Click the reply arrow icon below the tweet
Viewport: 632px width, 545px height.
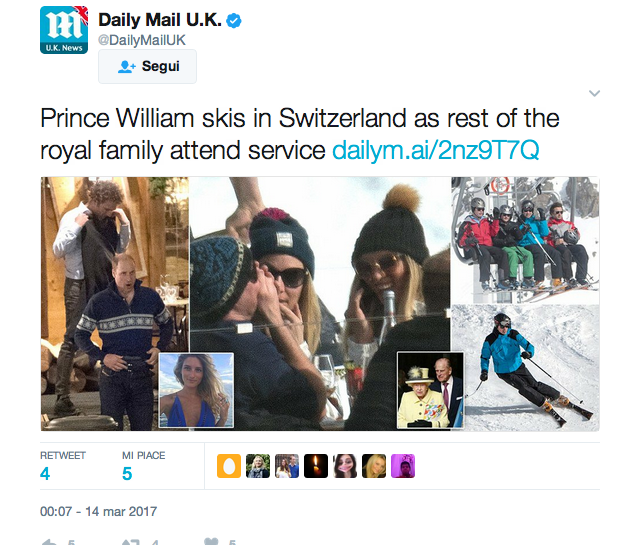49,542
